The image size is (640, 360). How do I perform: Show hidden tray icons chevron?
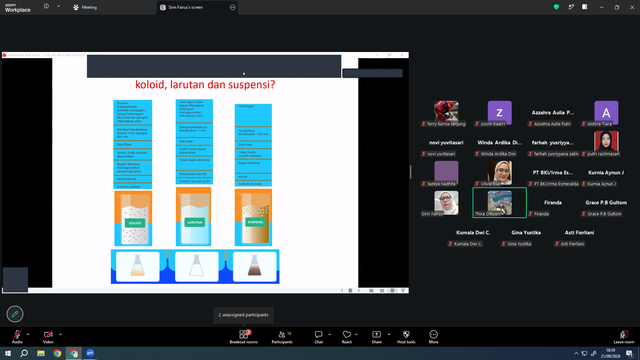tap(576, 353)
